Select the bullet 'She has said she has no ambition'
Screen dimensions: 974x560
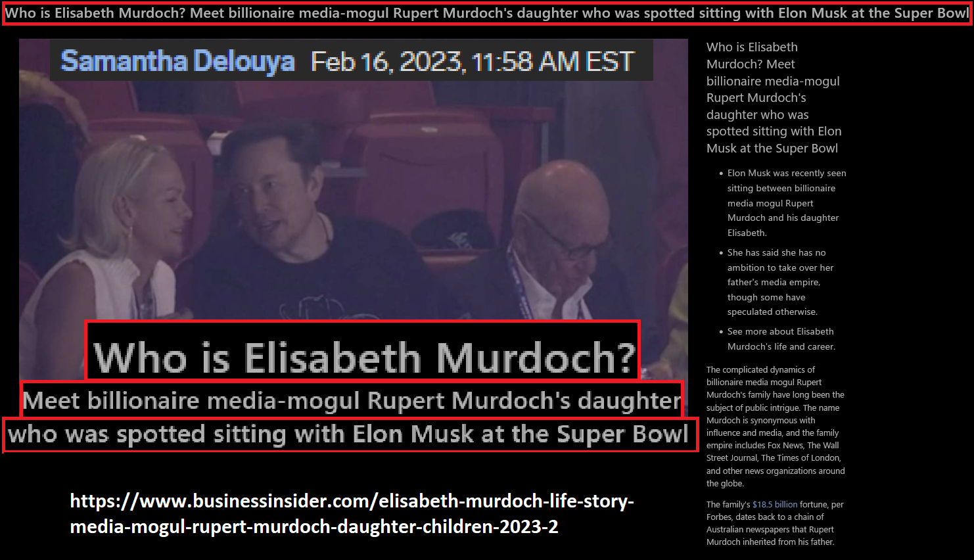(x=780, y=282)
